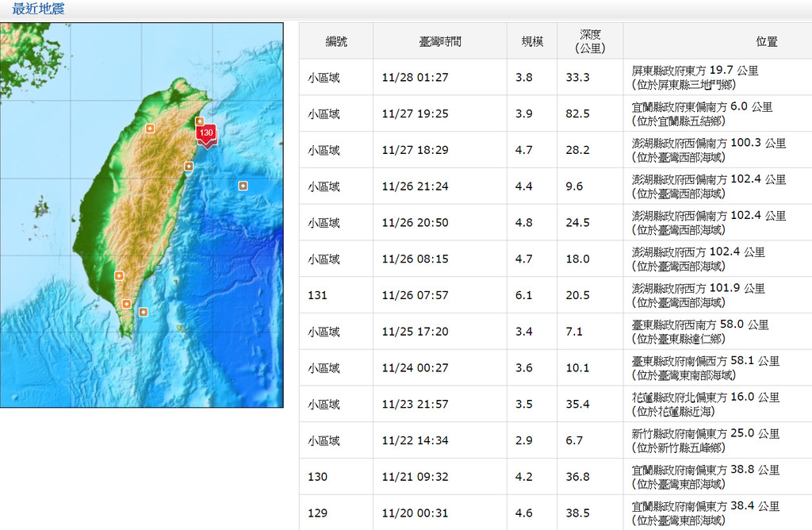Select the epicenter marker in northwestern Taiwan mountains
812x530 pixels.
pyautogui.click(x=149, y=128)
